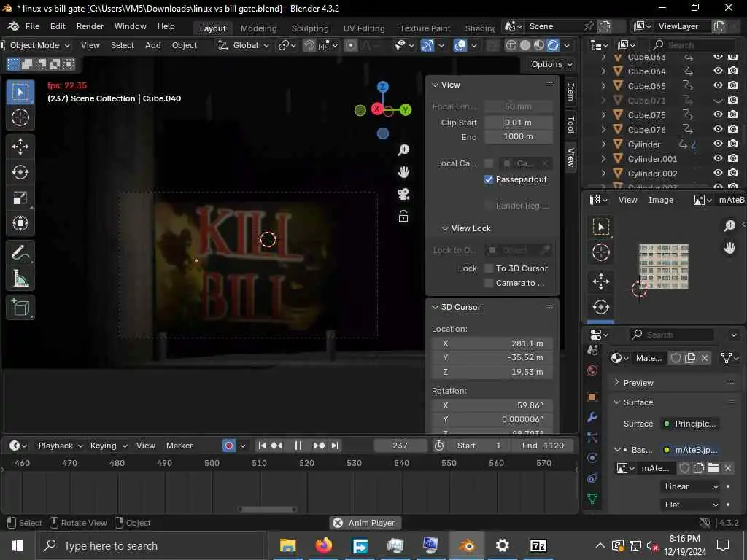This screenshot has height=560, width=747.
Task: Click the building texture thumbnail
Action: 663,267
